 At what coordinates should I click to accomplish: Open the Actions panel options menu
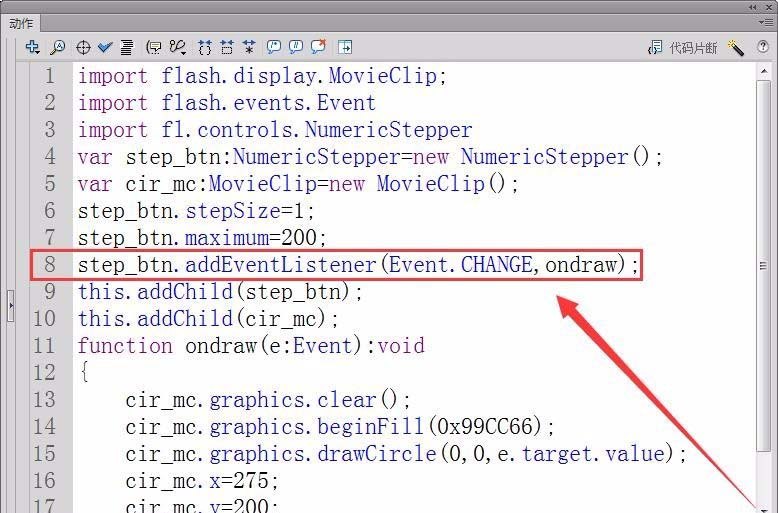point(765,22)
